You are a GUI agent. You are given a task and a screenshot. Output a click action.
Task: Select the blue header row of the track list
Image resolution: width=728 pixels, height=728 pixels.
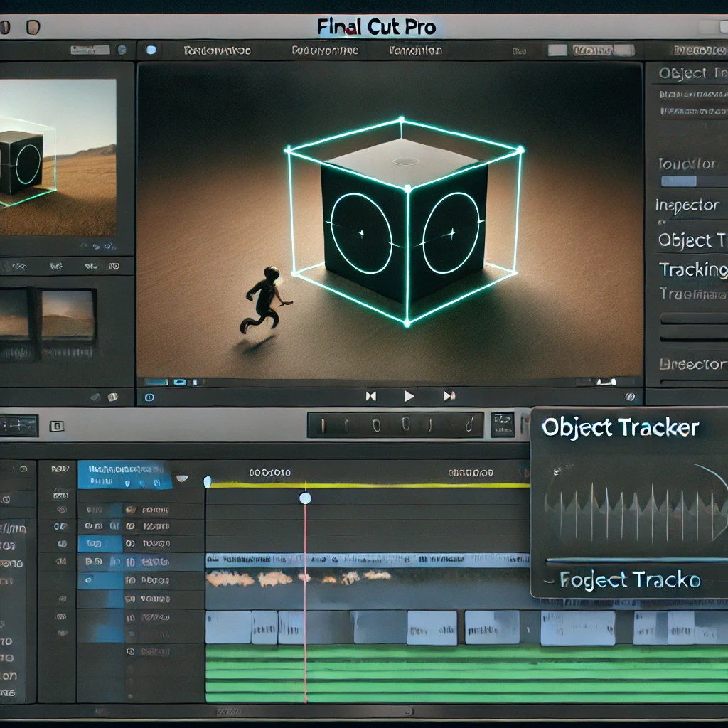click(x=125, y=474)
